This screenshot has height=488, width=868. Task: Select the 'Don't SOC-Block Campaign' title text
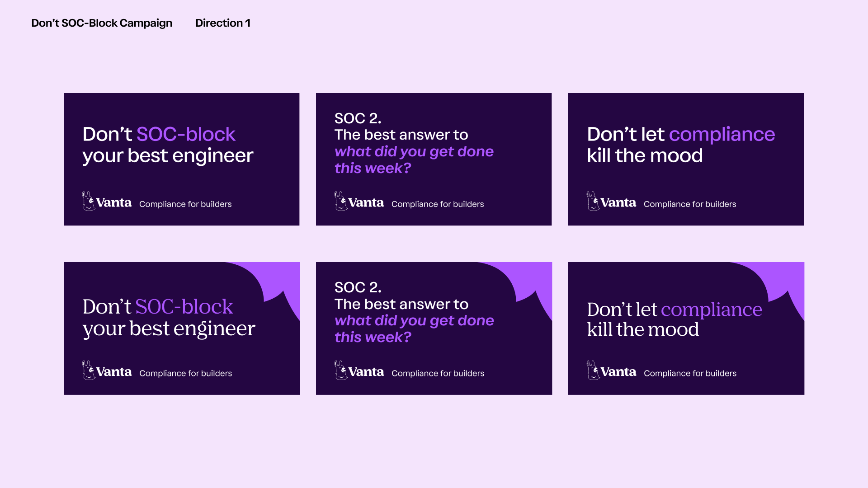click(102, 23)
